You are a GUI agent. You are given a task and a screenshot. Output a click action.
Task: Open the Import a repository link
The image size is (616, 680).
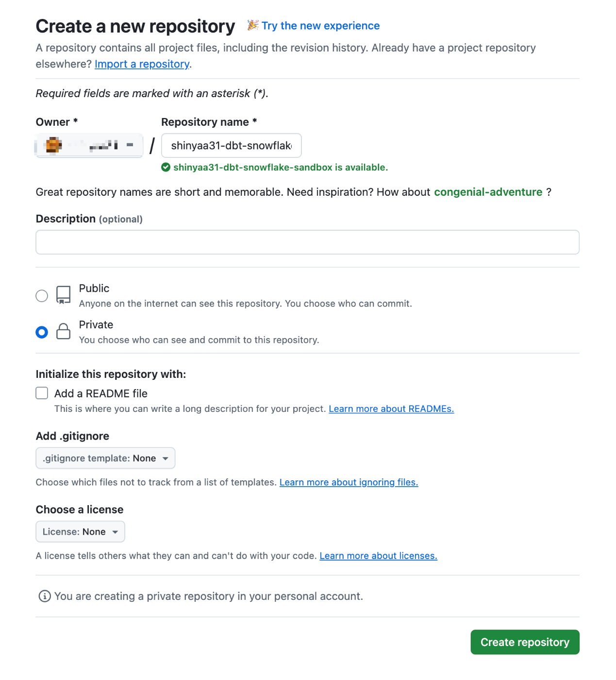(x=142, y=64)
